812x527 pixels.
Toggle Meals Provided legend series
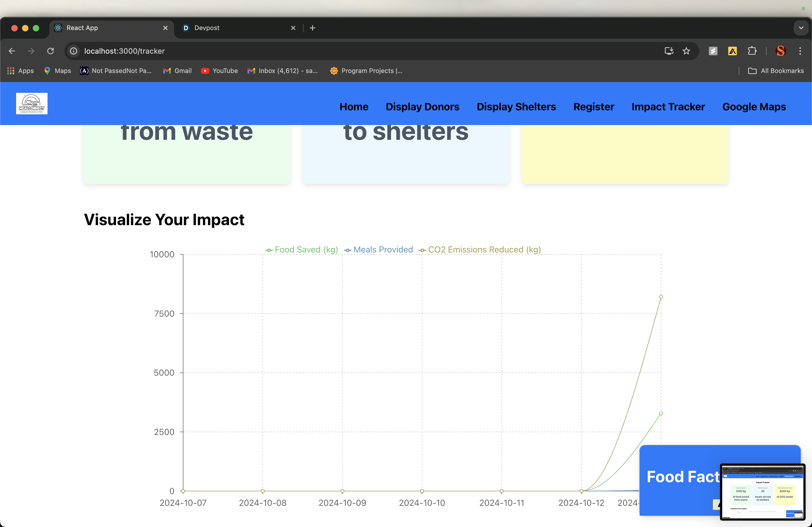click(378, 250)
